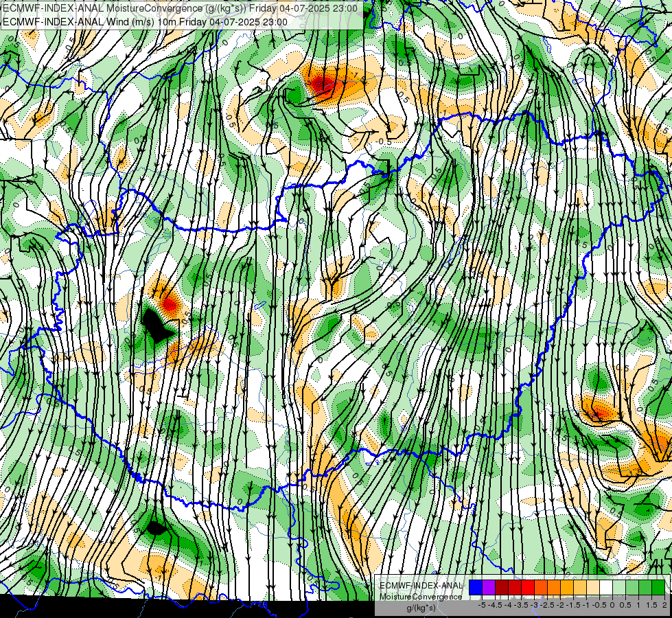Click the light green swatch between 0.5 and 1
This screenshot has height=618, width=672.
point(632,588)
